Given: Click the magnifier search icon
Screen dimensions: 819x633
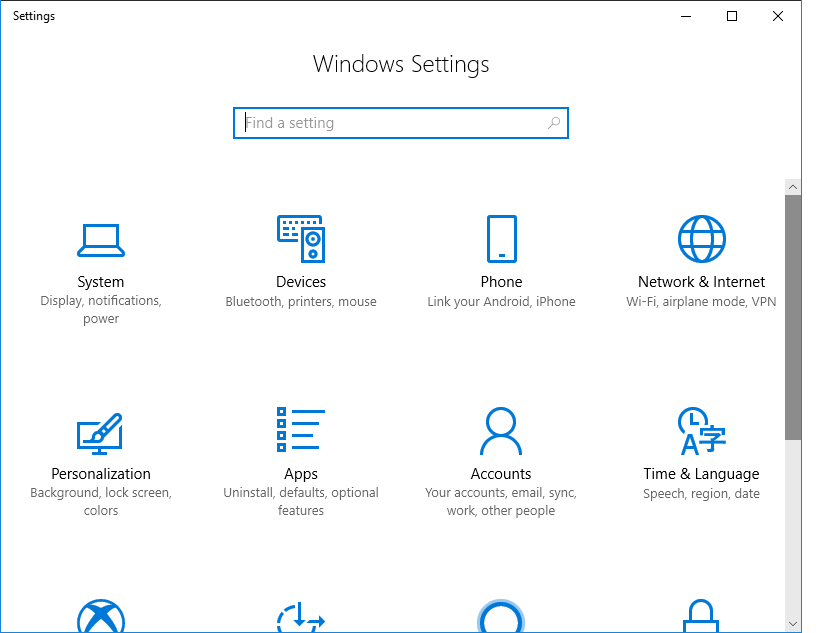Looking at the screenshot, I should pyautogui.click(x=554, y=123).
